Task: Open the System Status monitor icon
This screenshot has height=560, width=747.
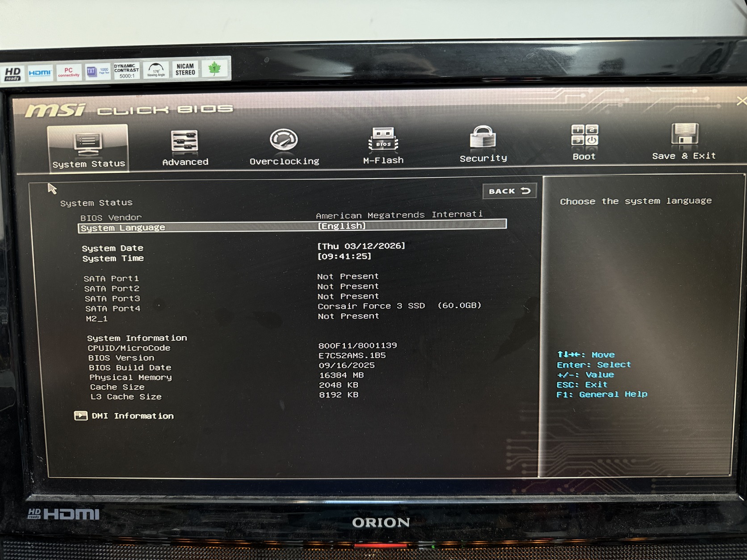Action: coord(88,143)
